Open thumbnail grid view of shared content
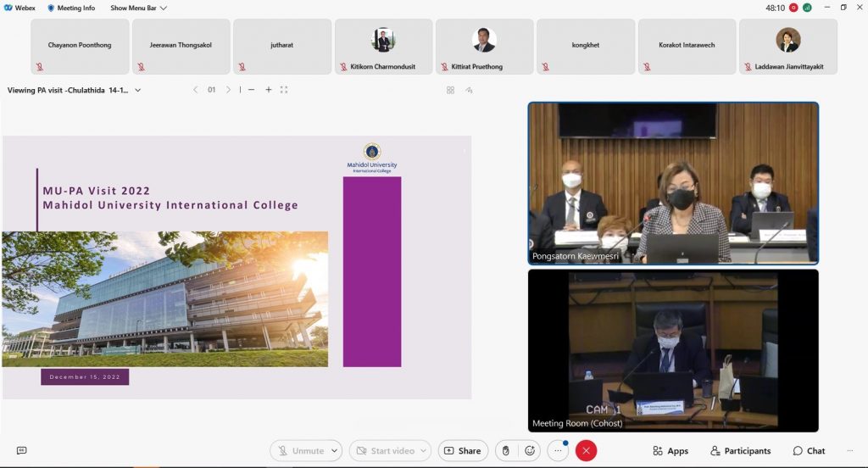 click(x=451, y=90)
